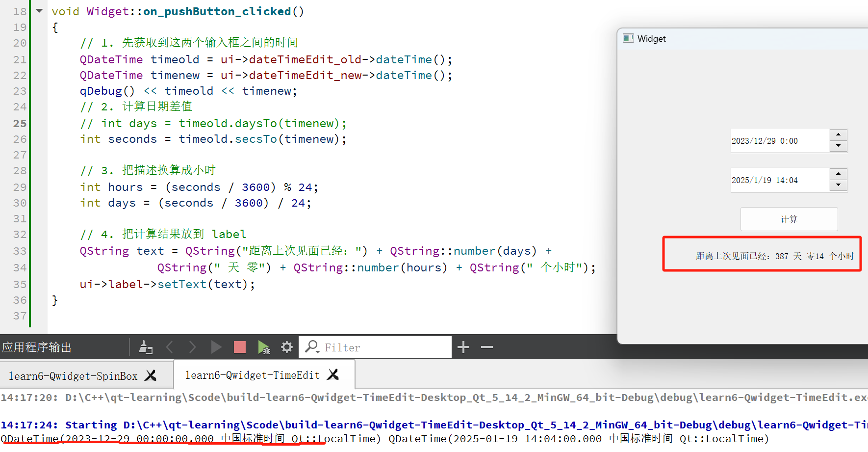Screen dimensions: 868x452
Task: Click the run with debug icon
Action: click(x=264, y=347)
